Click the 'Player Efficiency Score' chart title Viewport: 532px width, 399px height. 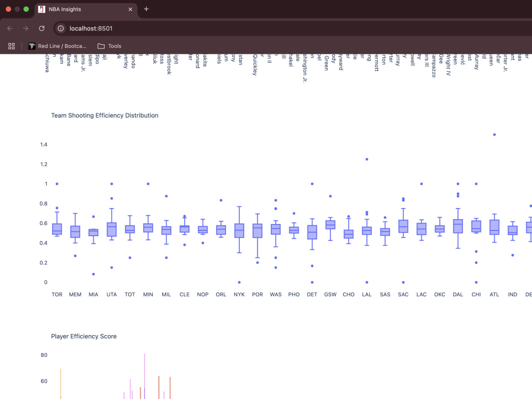pos(84,336)
